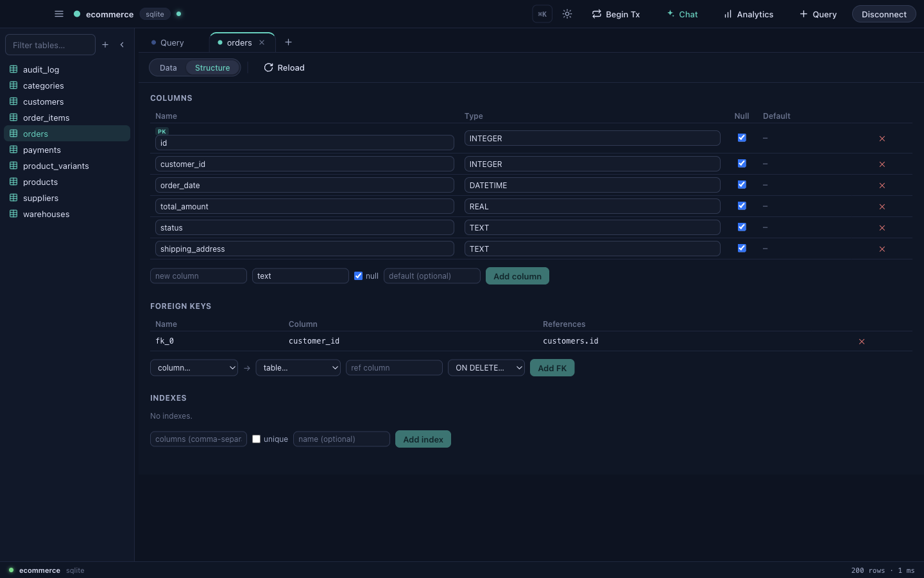
Task: Enable unique index checkbox
Action: tap(256, 439)
